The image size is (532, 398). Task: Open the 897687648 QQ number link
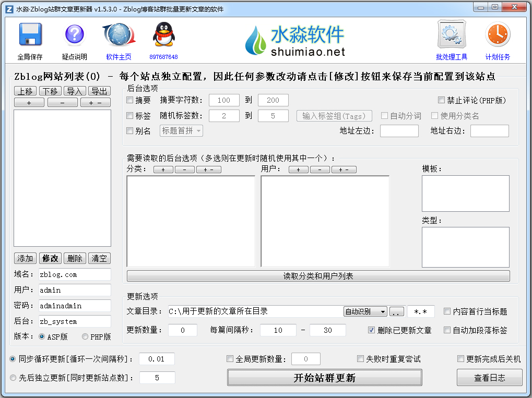(x=163, y=57)
